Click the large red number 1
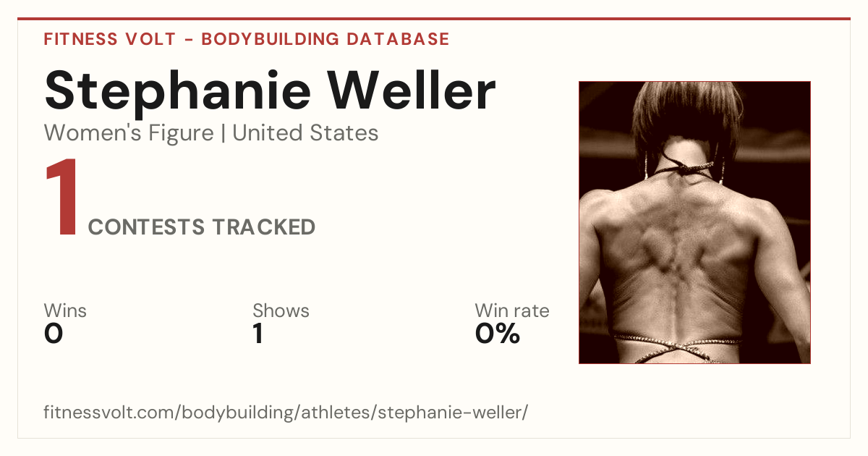868x456 pixels. click(61, 198)
